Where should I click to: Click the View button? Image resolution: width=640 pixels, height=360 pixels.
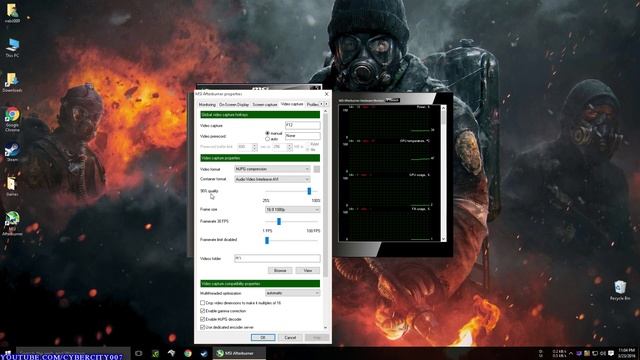coord(307,271)
